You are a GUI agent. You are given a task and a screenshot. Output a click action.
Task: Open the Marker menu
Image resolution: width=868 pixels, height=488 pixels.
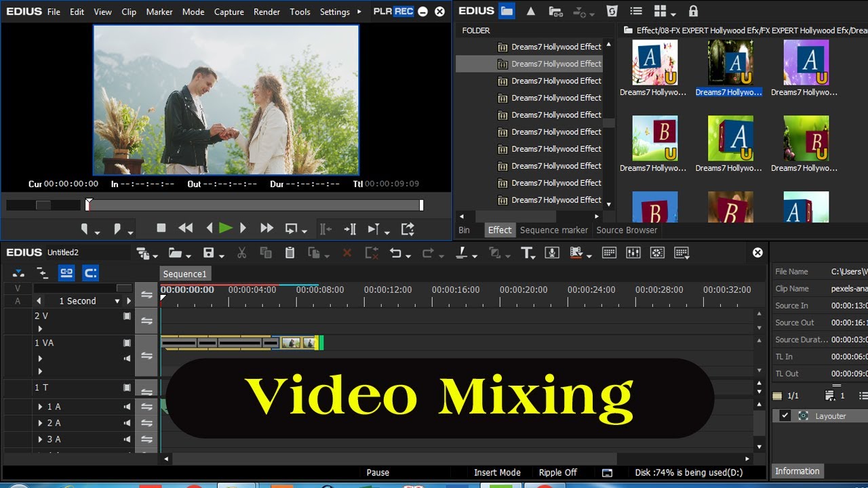(159, 12)
